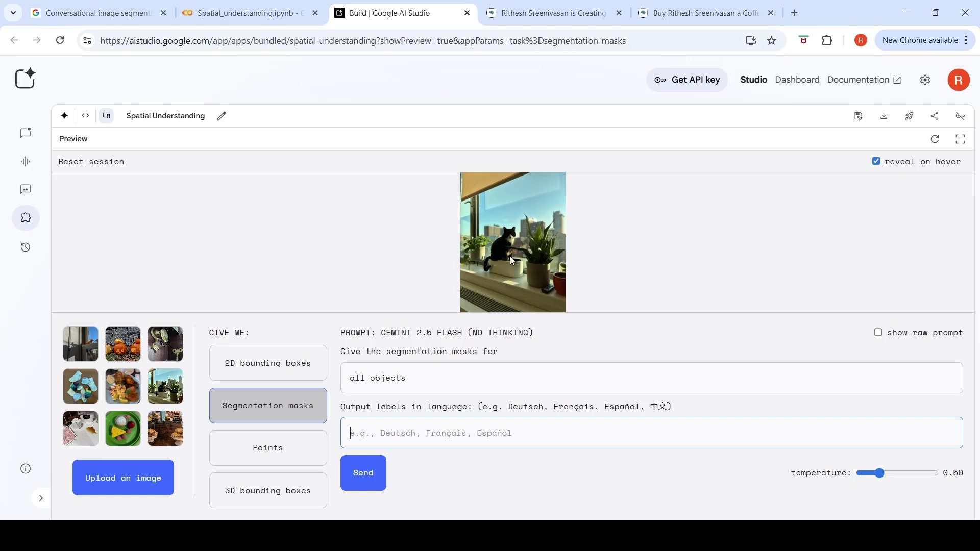The height and width of the screenshot is (551, 980).
Task: Click the Reset session link
Action: (91, 162)
